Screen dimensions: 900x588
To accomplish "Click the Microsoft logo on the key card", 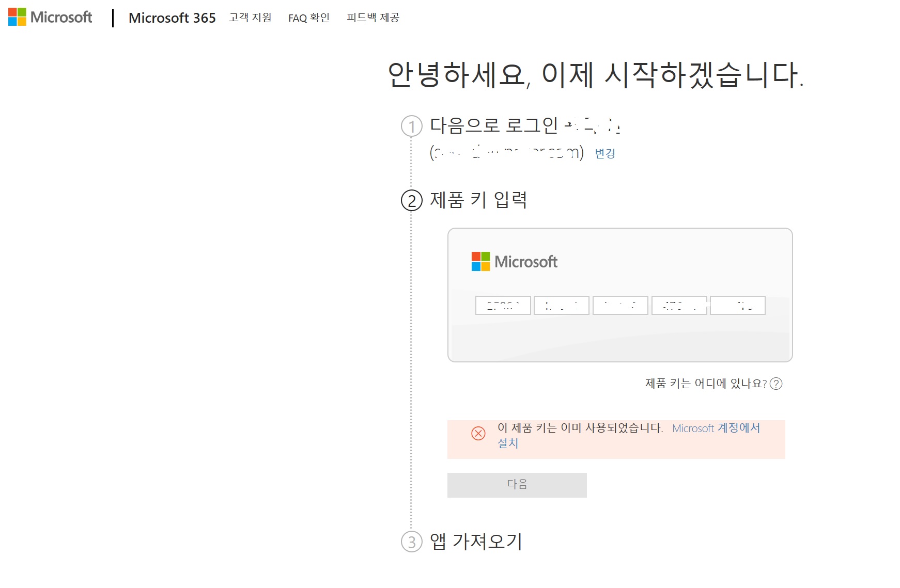I will click(515, 262).
